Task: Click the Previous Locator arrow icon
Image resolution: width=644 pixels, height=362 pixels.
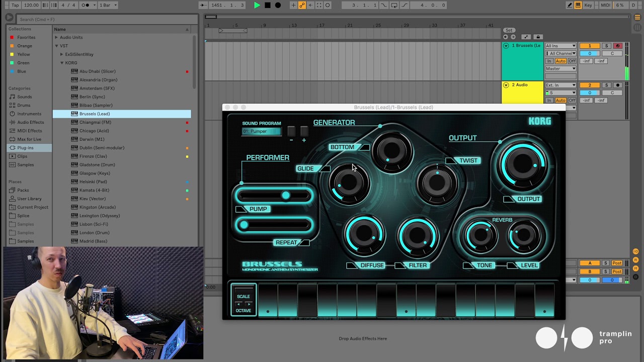Action: pos(506,37)
